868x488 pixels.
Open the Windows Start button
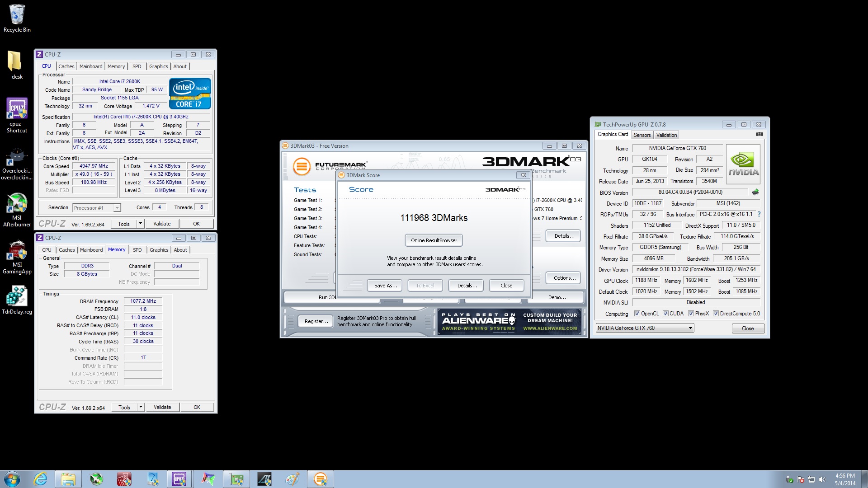(12, 479)
